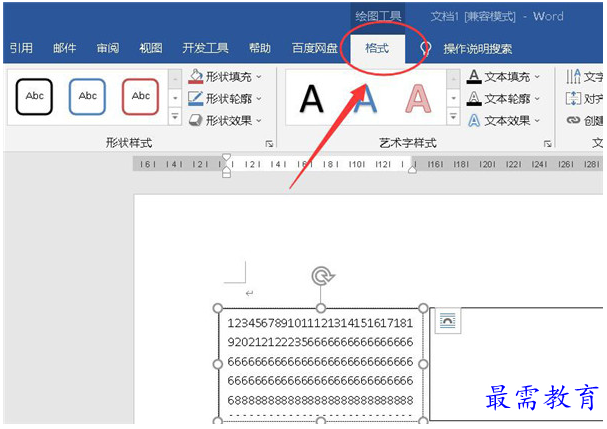The height and width of the screenshot is (429, 607).
Task: Click text line starting with 920212122
Action: (320, 342)
